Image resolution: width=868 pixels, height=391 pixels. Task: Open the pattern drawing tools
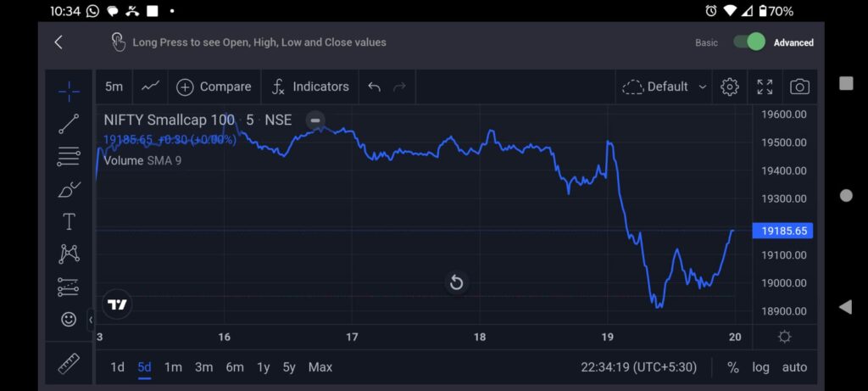[69, 254]
